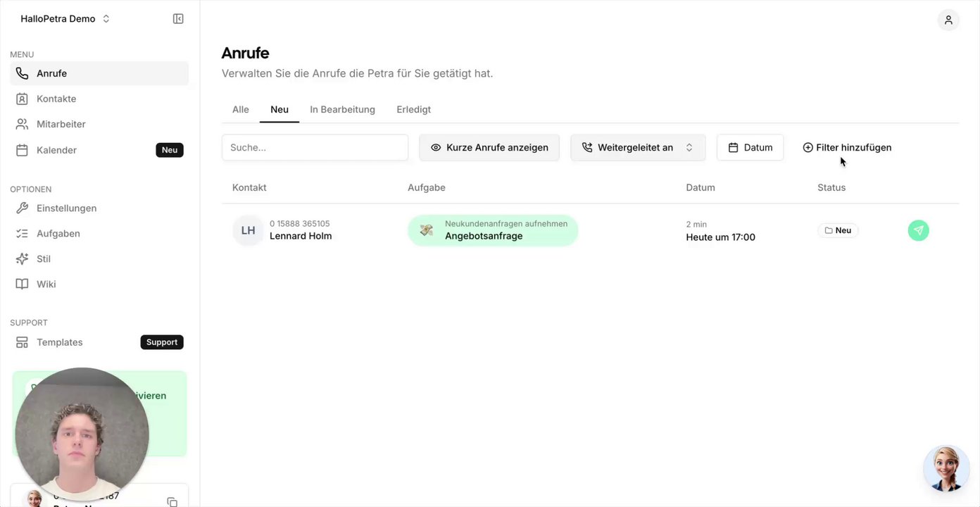Image resolution: width=980 pixels, height=507 pixels.
Task: Open the Angebotsanfrage task pill
Action: [492, 230]
